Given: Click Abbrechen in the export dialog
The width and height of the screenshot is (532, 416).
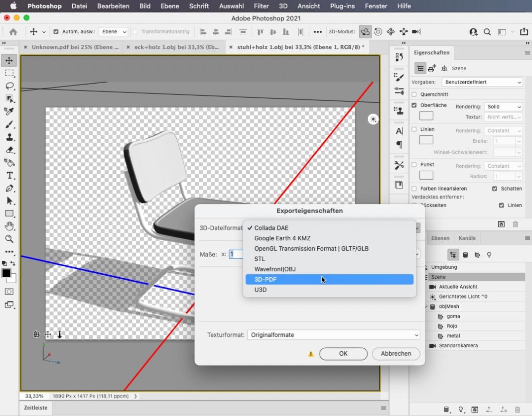Looking at the screenshot, I should [396, 354].
